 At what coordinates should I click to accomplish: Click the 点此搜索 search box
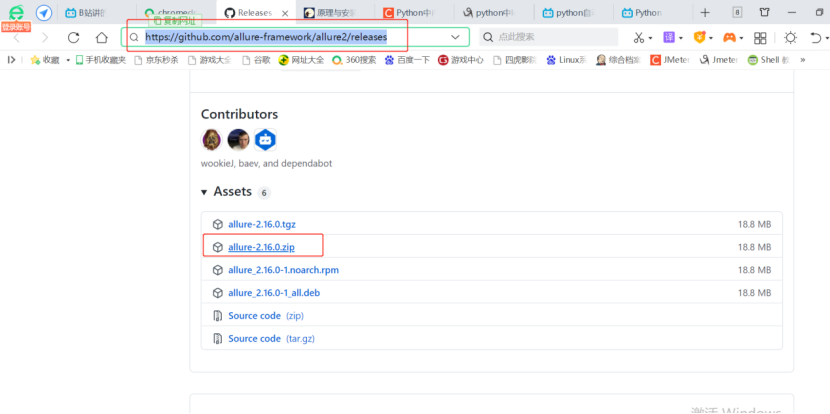click(x=548, y=37)
